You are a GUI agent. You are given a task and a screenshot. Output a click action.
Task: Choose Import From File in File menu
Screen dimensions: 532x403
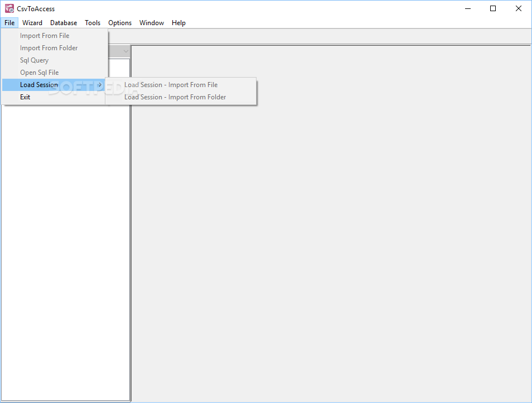click(x=54, y=36)
